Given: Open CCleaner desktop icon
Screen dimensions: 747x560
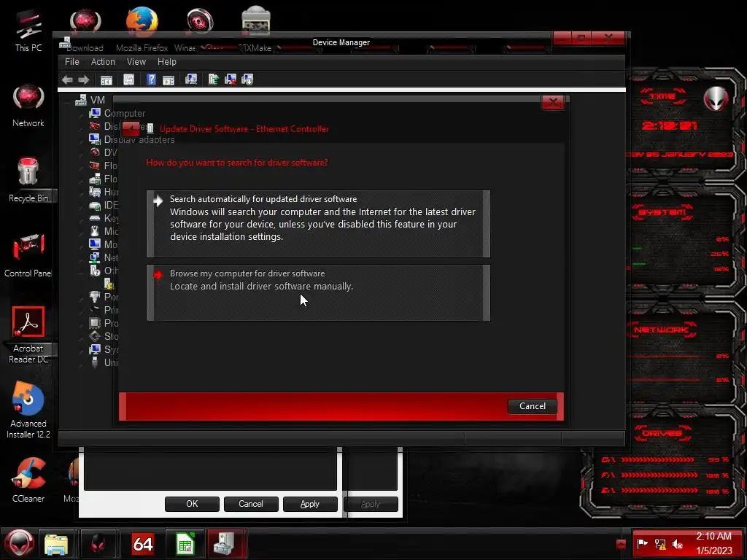Looking at the screenshot, I should tap(28, 480).
